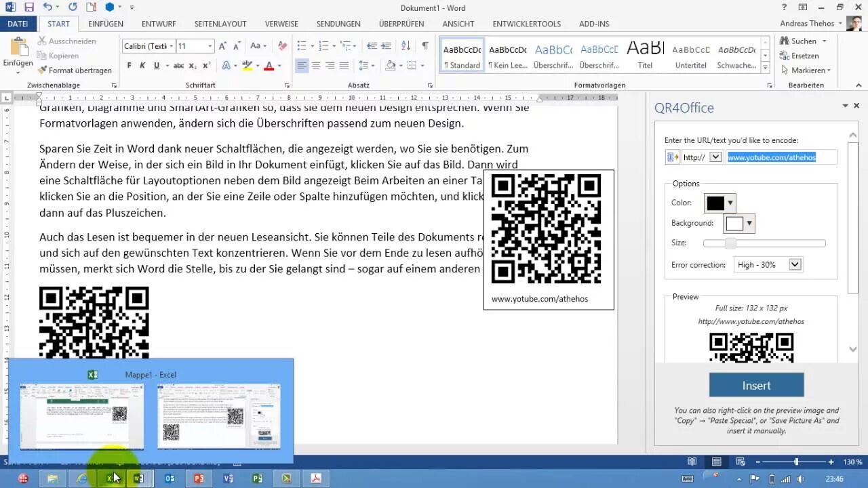This screenshot has height=488, width=868.
Task: Apply font color red A
Action: pyautogui.click(x=269, y=66)
